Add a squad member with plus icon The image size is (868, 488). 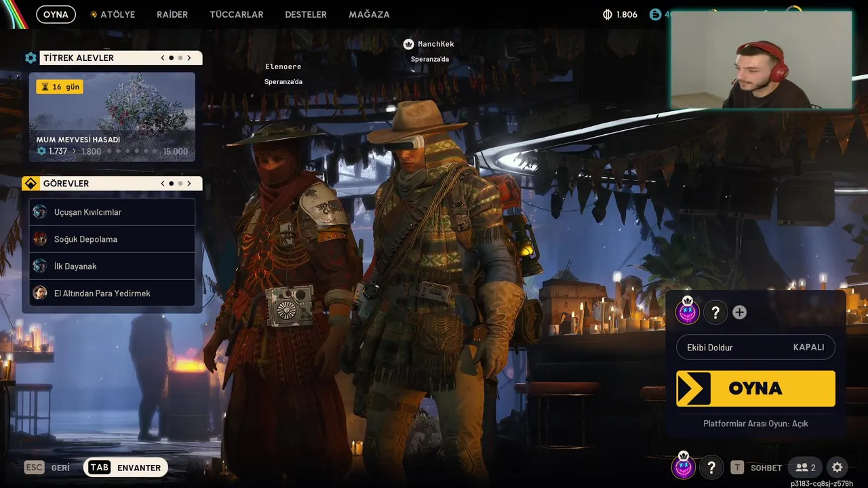tap(740, 312)
